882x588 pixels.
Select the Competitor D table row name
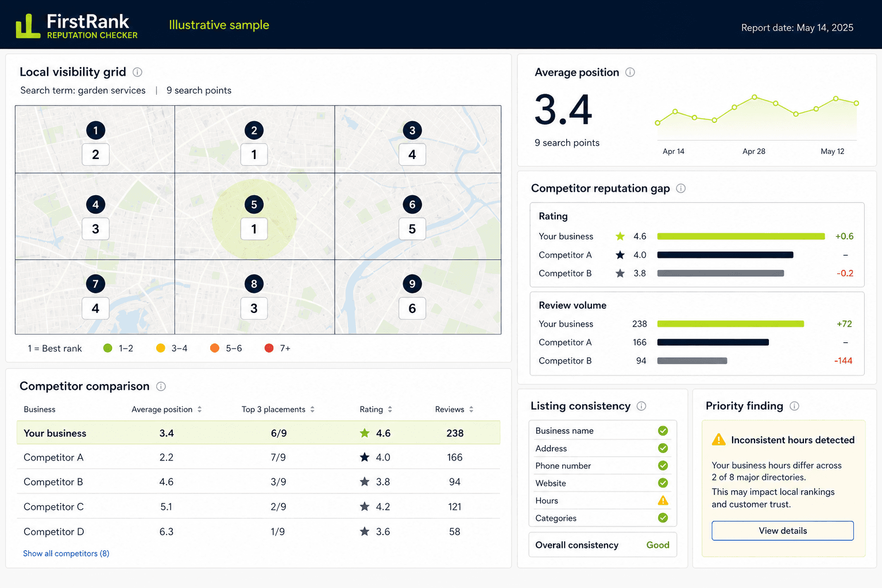pos(54,532)
